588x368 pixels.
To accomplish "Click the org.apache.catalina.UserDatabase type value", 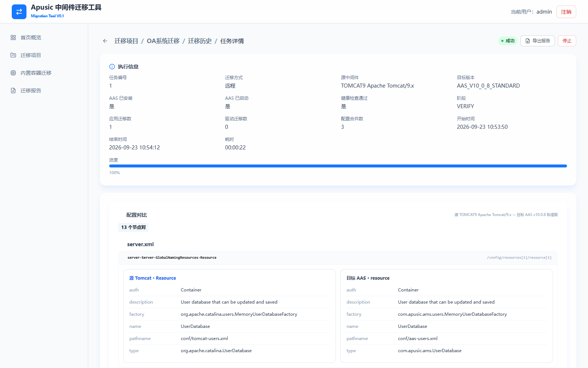I will [x=216, y=351].
